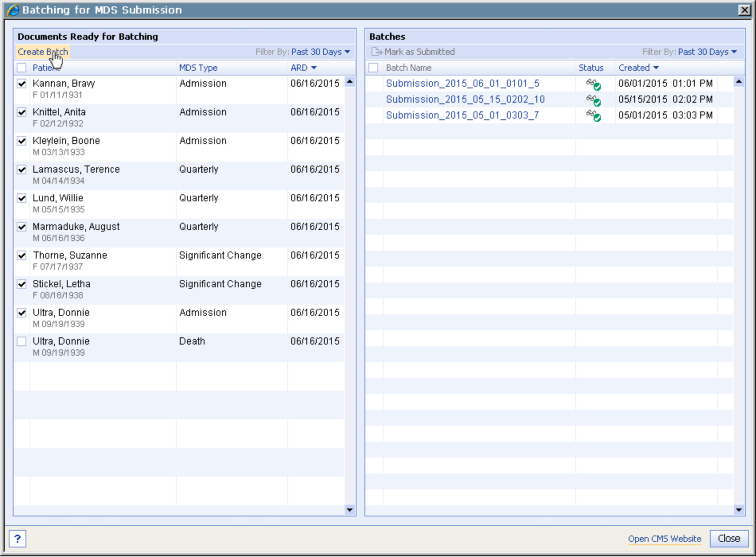Click status icon for Submission_2015_05_15_0202_10

click(x=593, y=100)
